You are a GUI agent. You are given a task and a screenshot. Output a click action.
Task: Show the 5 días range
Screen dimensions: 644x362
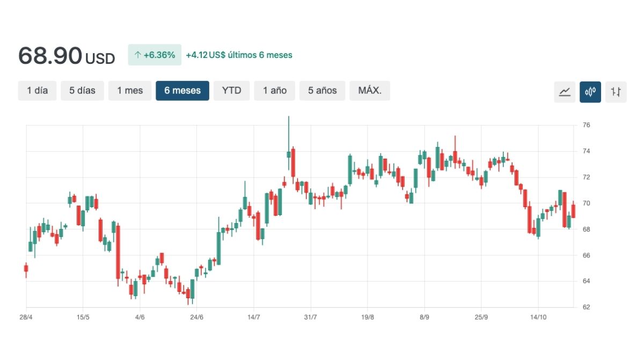click(x=82, y=91)
